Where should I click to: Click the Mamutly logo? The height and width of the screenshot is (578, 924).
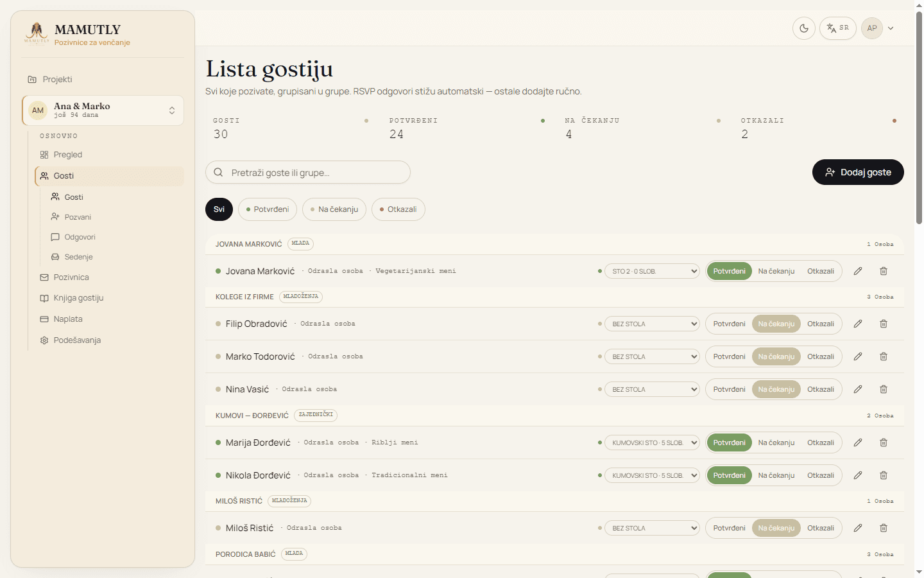[37, 33]
